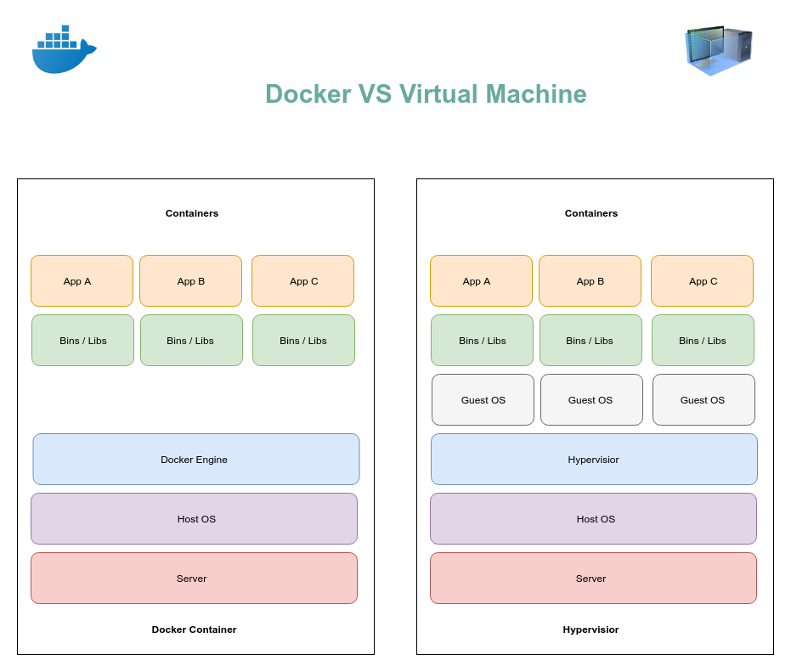Click the virtual machine computer icon

[719, 50]
